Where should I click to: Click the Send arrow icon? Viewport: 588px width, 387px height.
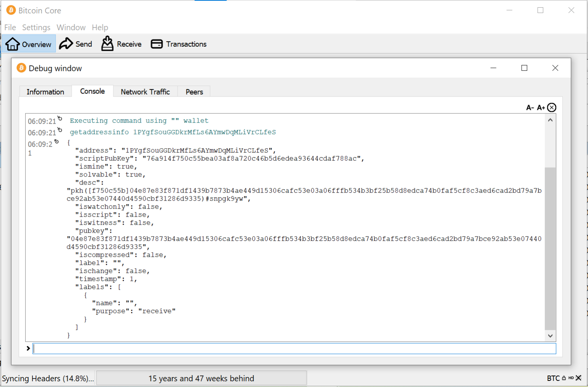click(x=66, y=44)
